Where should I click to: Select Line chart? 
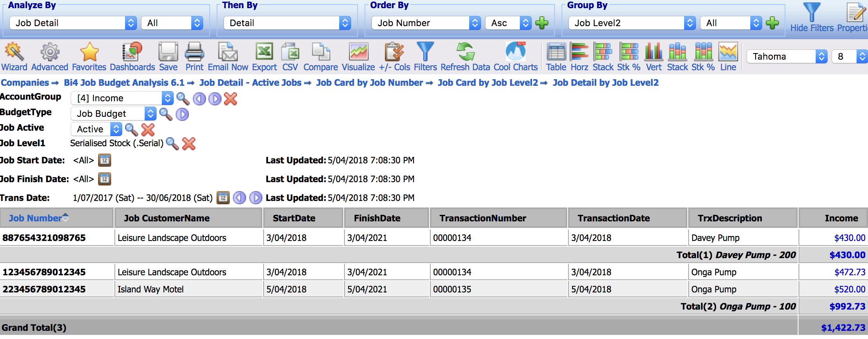coord(728,57)
